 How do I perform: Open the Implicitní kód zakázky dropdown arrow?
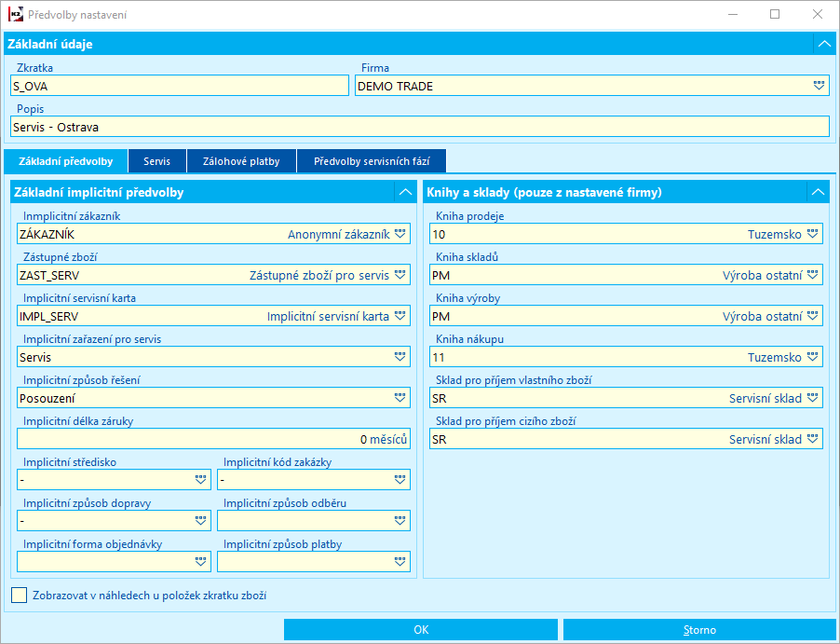click(x=400, y=480)
